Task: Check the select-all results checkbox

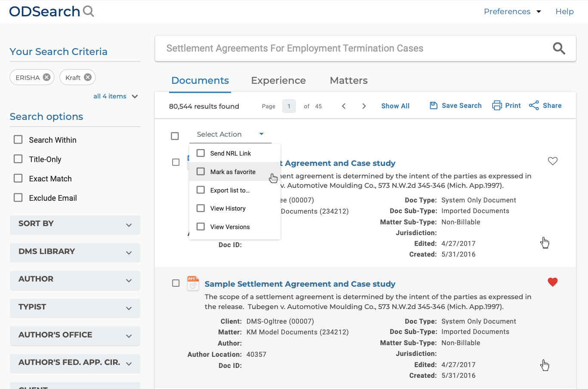Action: (175, 136)
